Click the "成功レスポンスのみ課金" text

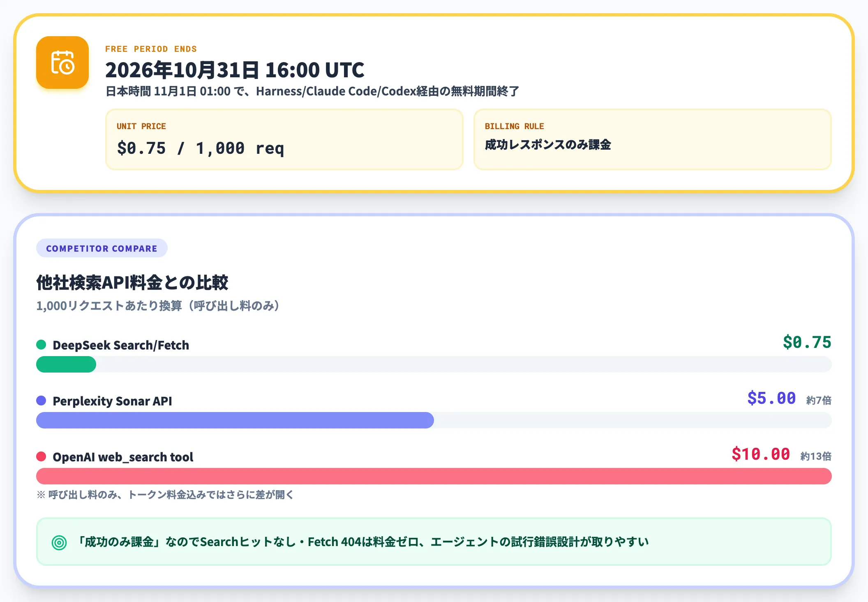548,145
